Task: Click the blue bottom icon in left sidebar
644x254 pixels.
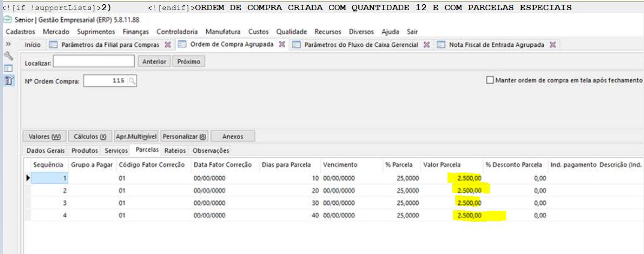Action: click(x=8, y=81)
